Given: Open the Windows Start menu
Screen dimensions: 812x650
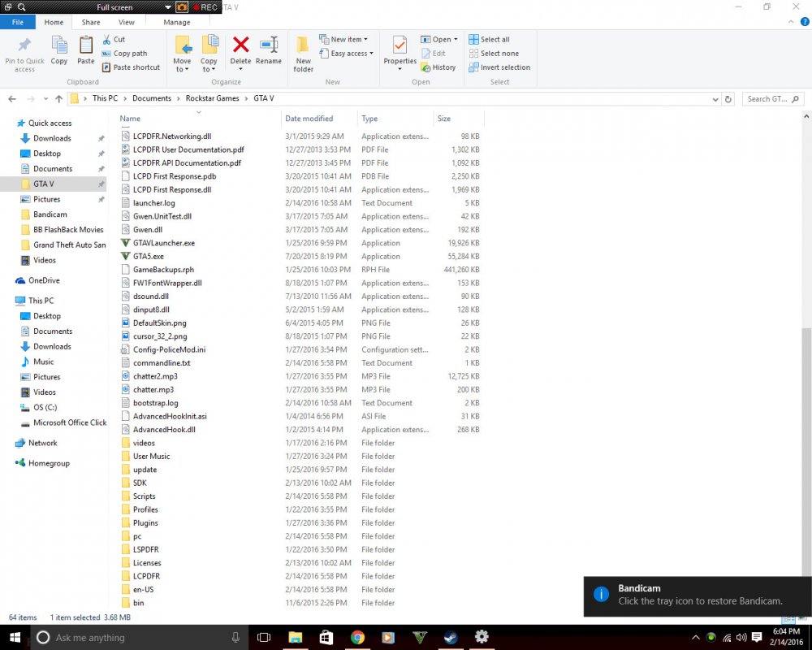Looking at the screenshot, I should (x=15, y=638).
